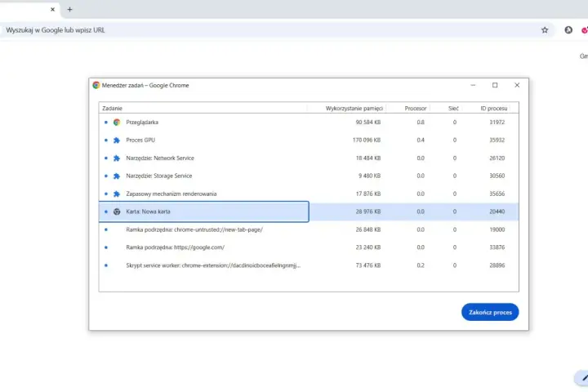588x392 pixels.
Task: Click CPU value 0.8 for Przeglądarka
Action: 421,122
